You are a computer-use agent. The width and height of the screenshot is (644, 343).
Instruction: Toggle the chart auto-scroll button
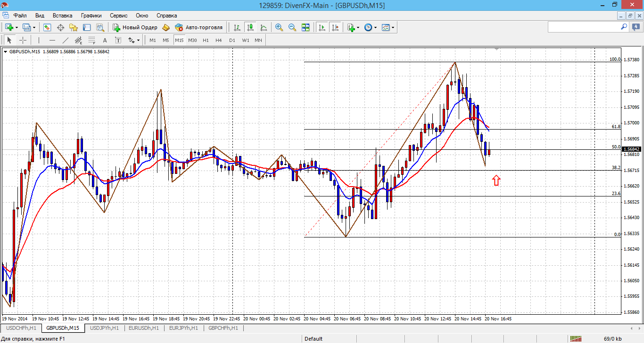(x=322, y=27)
